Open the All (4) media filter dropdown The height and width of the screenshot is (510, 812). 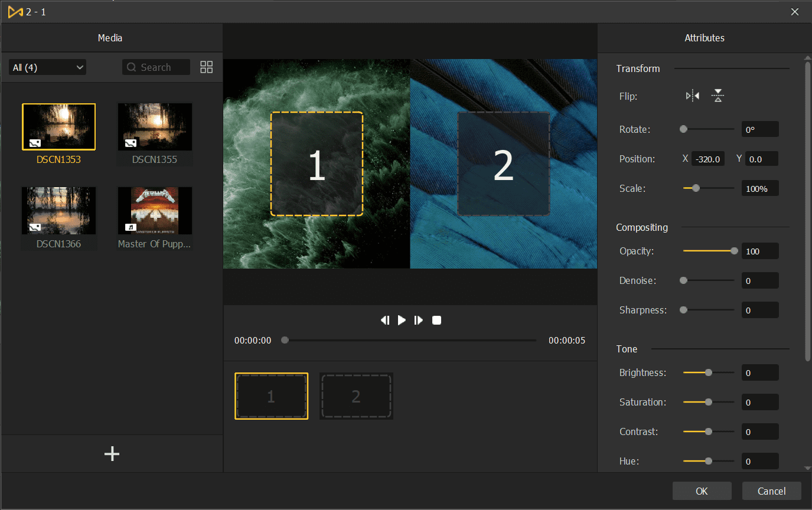tap(47, 67)
